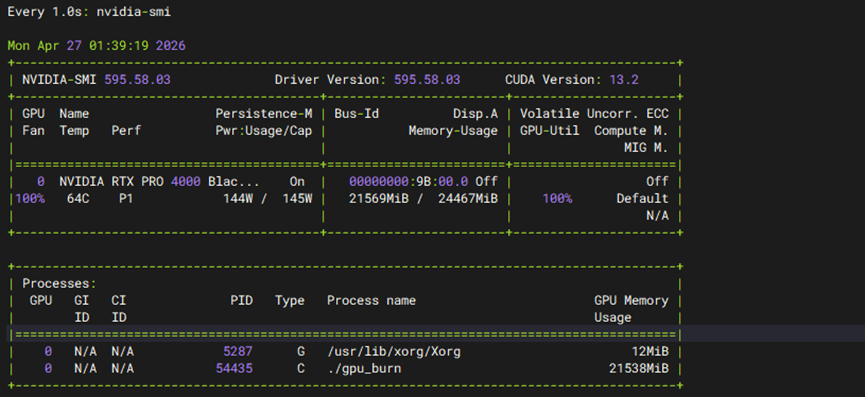Click the Xorg memory usage 12MiB
The height and width of the screenshot is (397, 865).
[650, 351]
